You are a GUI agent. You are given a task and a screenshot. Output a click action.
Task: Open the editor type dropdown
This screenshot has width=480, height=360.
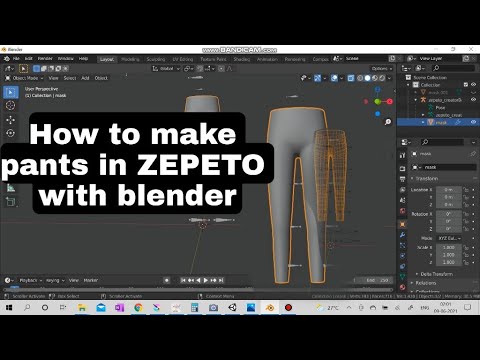9,69
